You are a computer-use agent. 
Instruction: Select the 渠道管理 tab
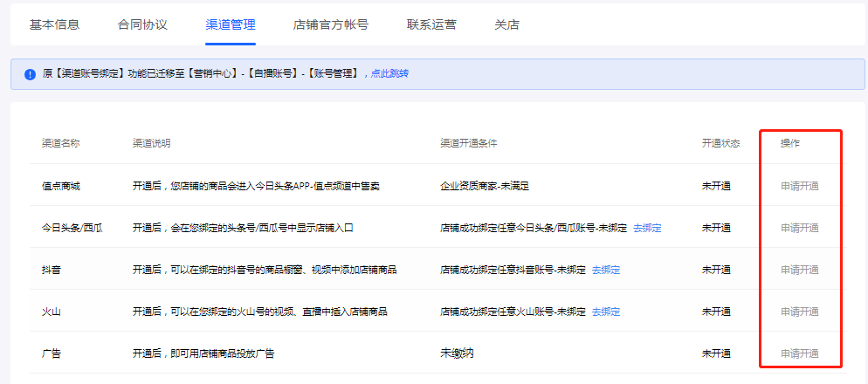point(231,24)
